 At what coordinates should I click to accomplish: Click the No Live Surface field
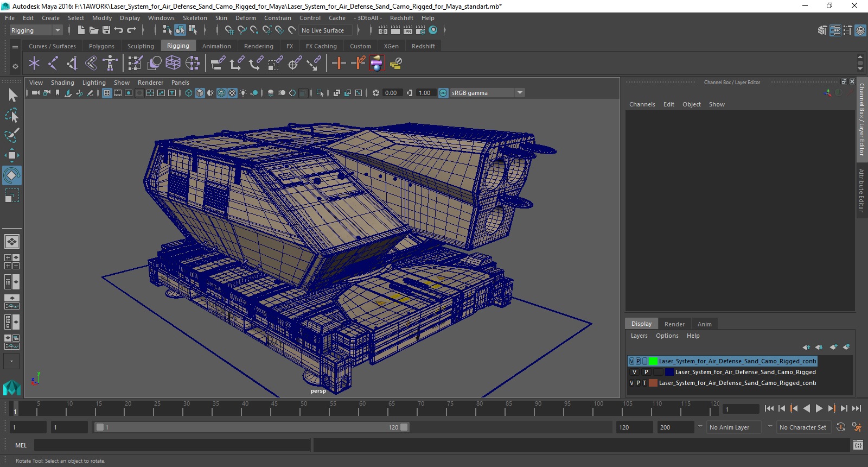[x=325, y=30]
